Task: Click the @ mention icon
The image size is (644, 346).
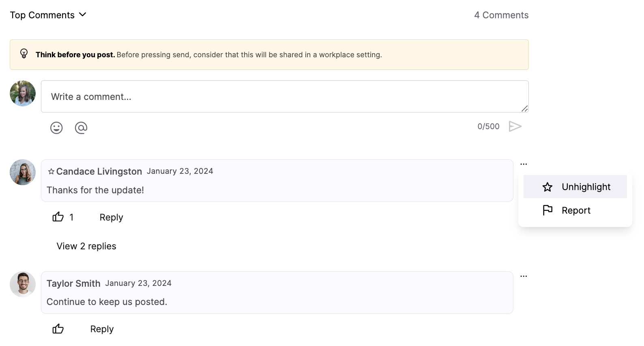Action: click(x=81, y=128)
